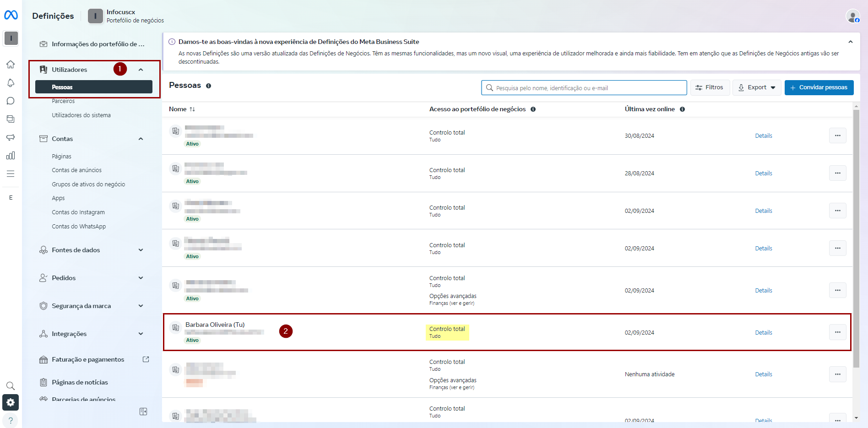Collapse the welcome banner chevron

point(850,42)
